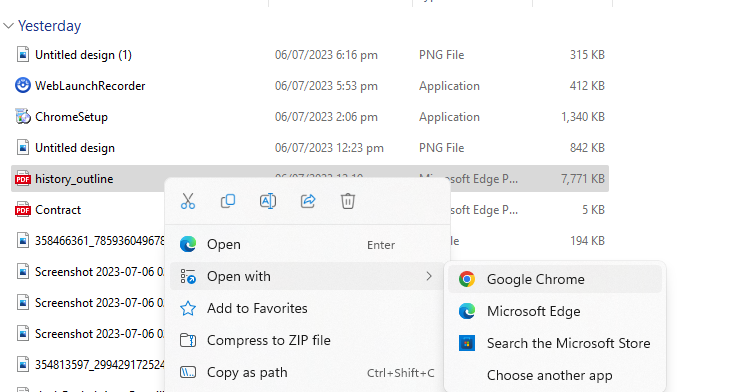The image size is (730, 392).
Task: Click image icon of 842 KB Untitled design
Action: click(x=22, y=148)
